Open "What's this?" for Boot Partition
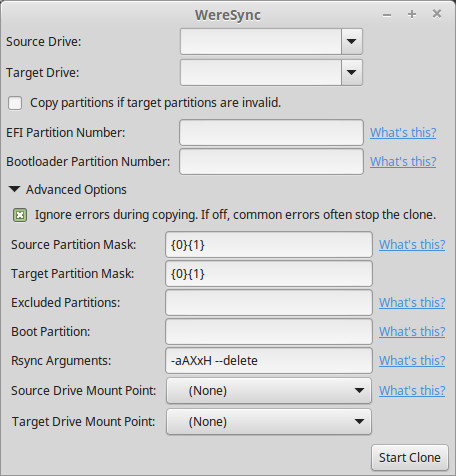Image resolution: width=456 pixels, height=476 pixels. (x=412, y=332)
